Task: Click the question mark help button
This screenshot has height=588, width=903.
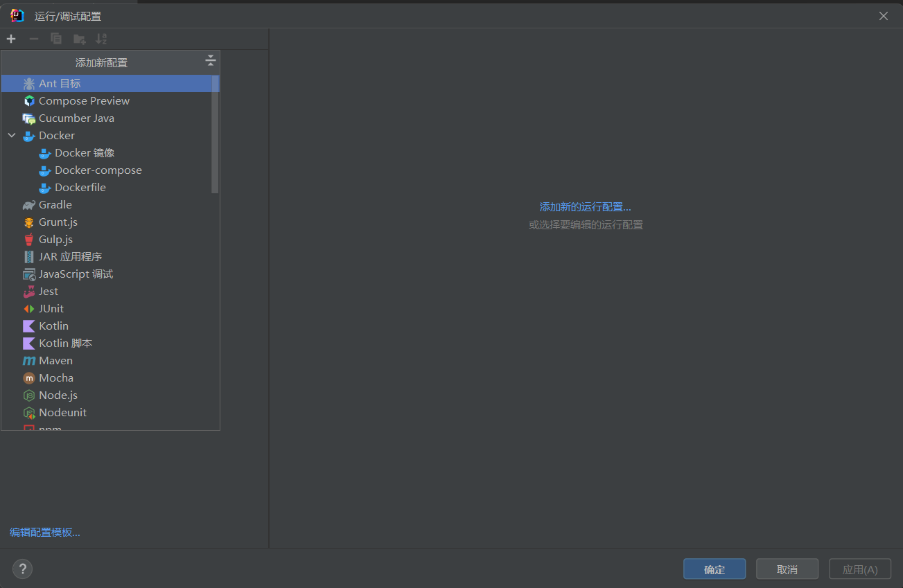Action: pyautogui.click(x=23, y=569)
